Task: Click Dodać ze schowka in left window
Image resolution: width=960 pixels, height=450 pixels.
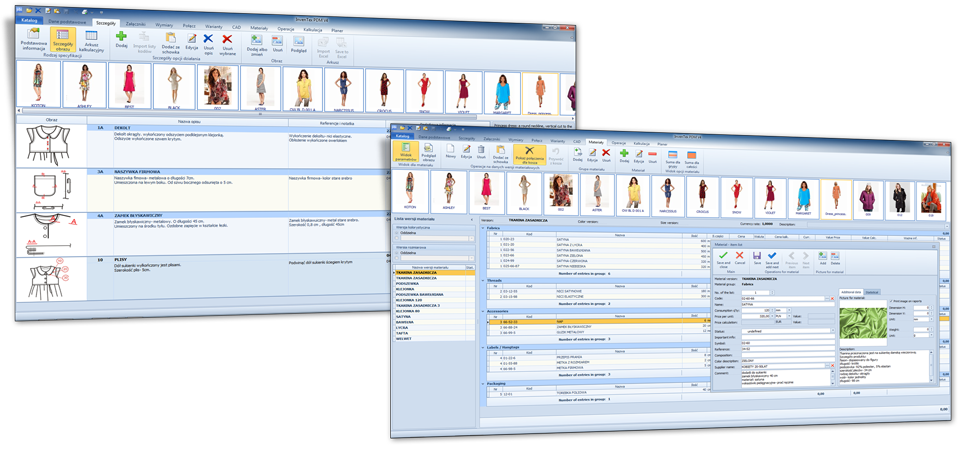Action: tap(171, 43)
